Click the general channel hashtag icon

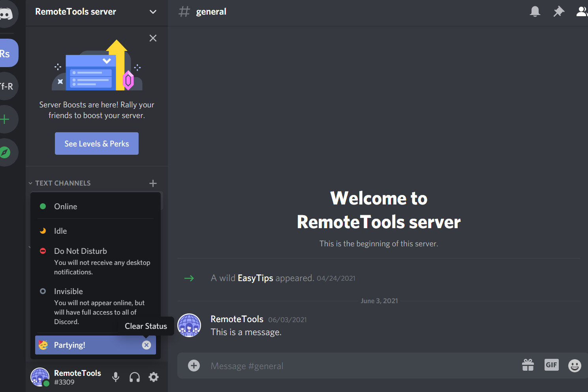pyautogui.click(x=184, y=11)
